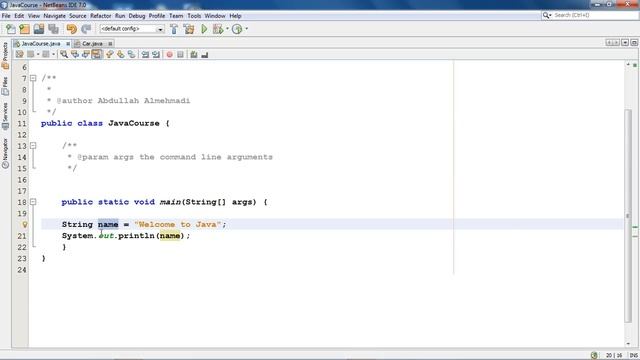Open the Tools menu
The image size is (640, 360).
tap(194, 16)
